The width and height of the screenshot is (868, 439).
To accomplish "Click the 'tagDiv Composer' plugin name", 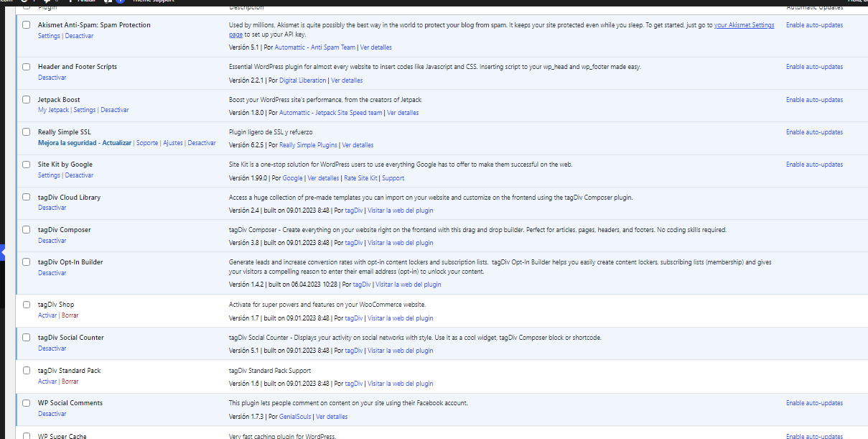I will pos(65,230).
